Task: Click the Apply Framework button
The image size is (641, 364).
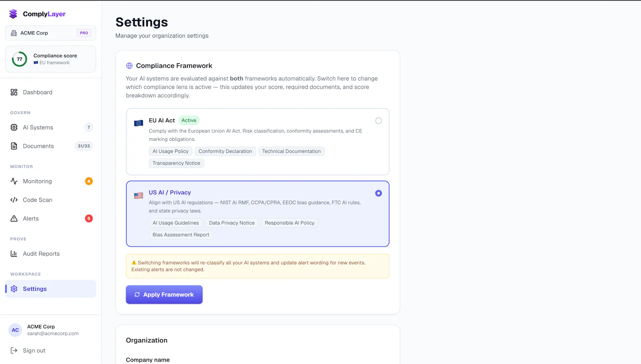Action: point(164,294)
